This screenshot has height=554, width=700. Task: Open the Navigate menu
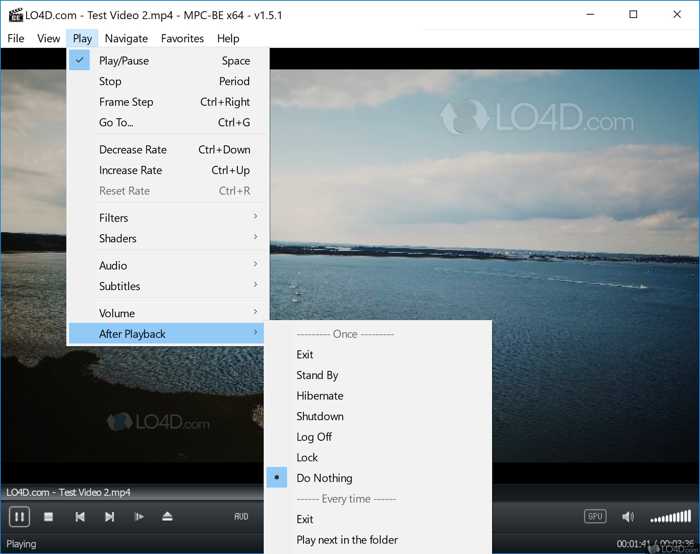pos(126,38)
